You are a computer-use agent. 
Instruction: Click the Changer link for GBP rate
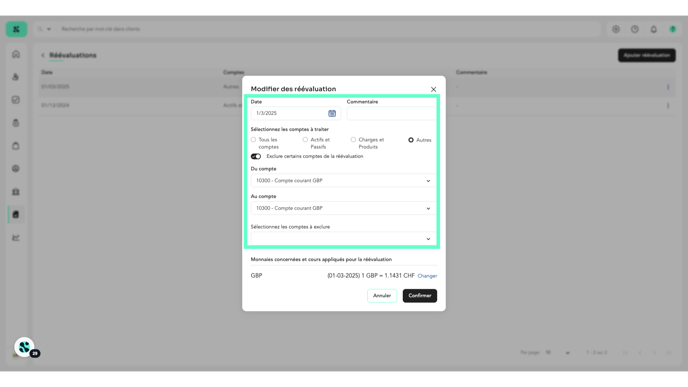[x=427, y=276]
